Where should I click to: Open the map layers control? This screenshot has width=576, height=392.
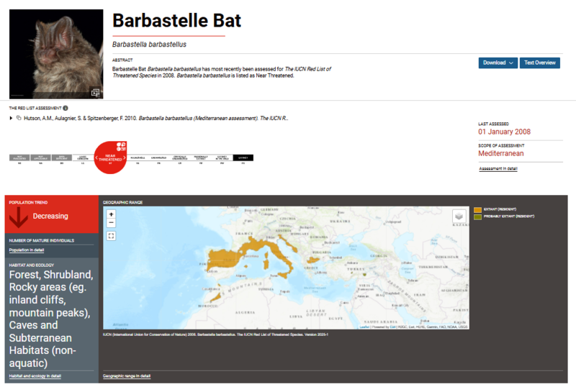point(459,216)
